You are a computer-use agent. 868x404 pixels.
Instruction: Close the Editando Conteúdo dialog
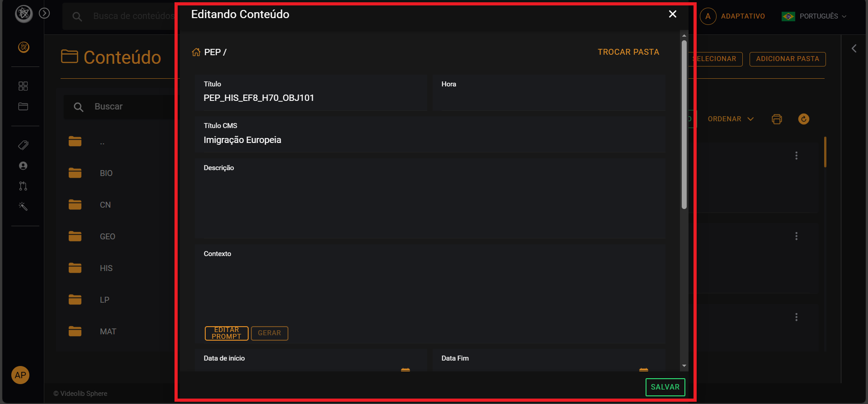coord(672,14)
